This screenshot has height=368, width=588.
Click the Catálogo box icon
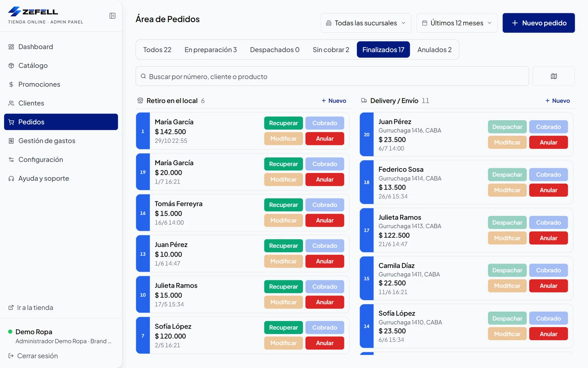coord(11,66)
